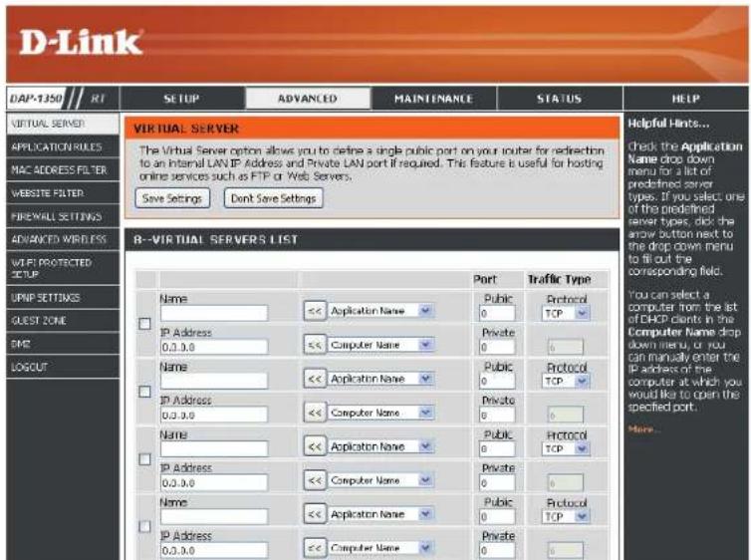Enable the first virtual server checkbox
This screenshot has width=751, height=560.
[144, 324]
